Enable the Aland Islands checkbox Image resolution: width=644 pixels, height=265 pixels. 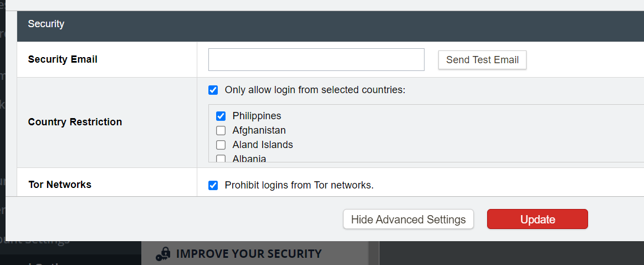221,145
